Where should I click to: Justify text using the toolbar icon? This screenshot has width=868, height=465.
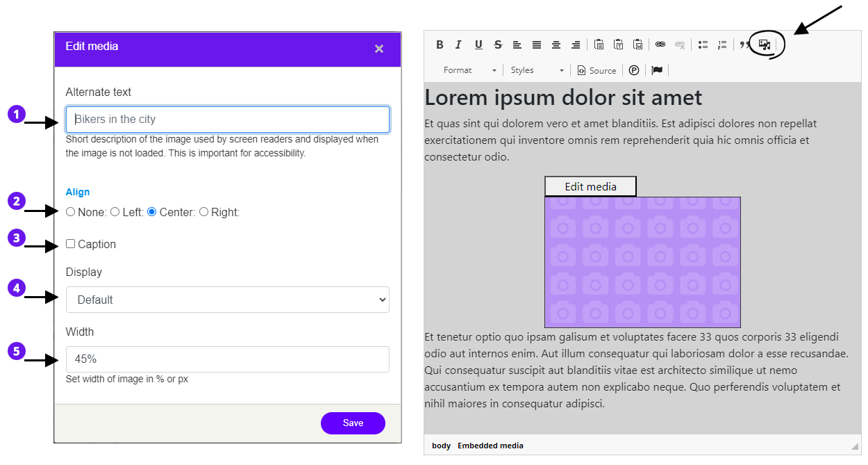pyautogui.click(x=537, y=44)
